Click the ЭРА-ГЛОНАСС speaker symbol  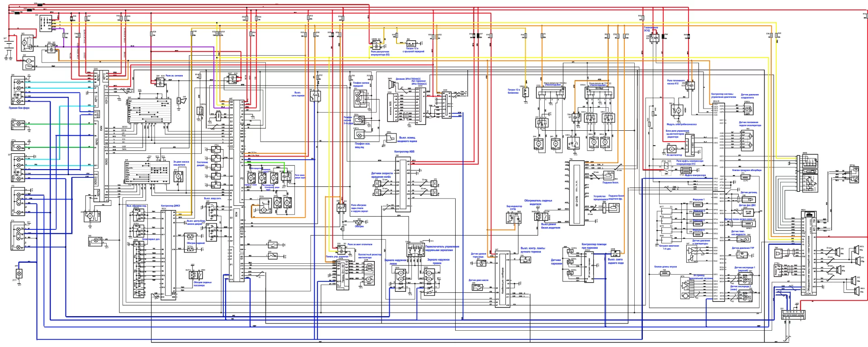pos(390,85)
